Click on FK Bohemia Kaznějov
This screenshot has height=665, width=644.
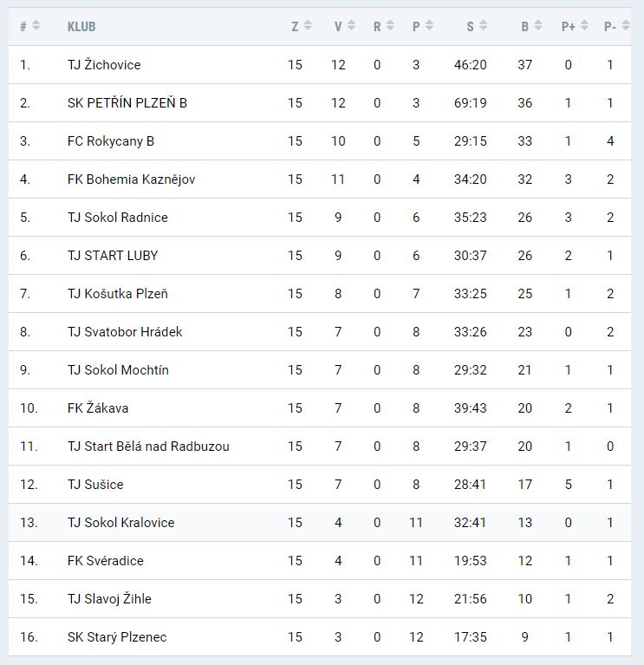(132, 179)
